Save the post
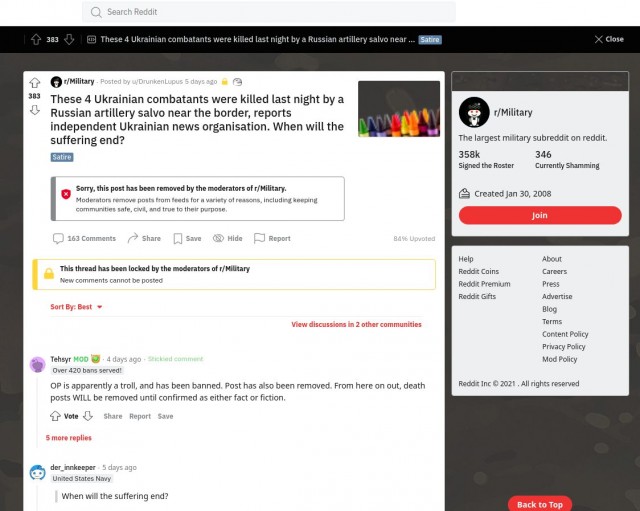The image size is (640, 511). click(187, 238)
